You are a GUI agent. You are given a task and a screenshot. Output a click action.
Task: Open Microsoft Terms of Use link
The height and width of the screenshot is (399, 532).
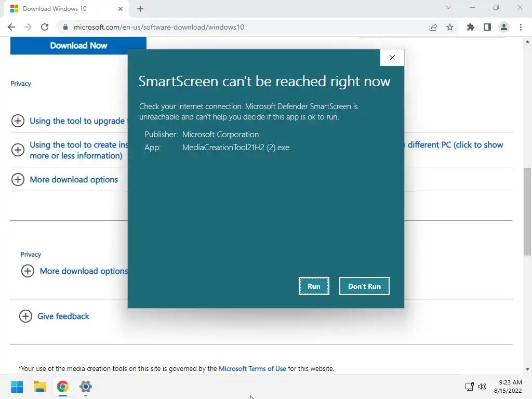coord(252,368)
